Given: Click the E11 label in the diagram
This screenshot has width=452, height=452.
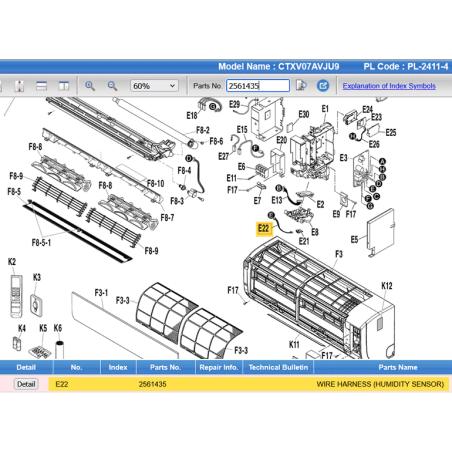Looking at the screenshot, I should click(x=231, y=178).
